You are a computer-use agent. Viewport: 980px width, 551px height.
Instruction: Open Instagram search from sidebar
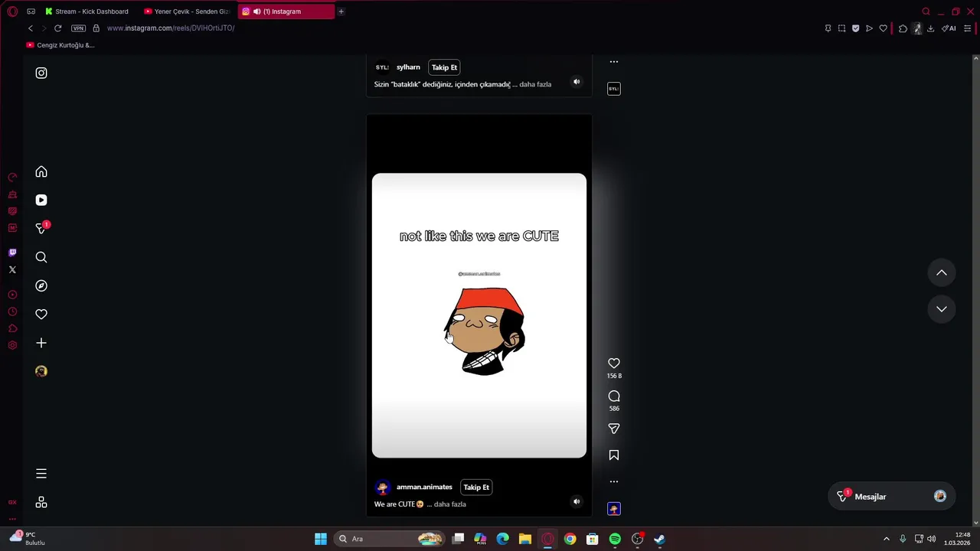pos(41,257)
